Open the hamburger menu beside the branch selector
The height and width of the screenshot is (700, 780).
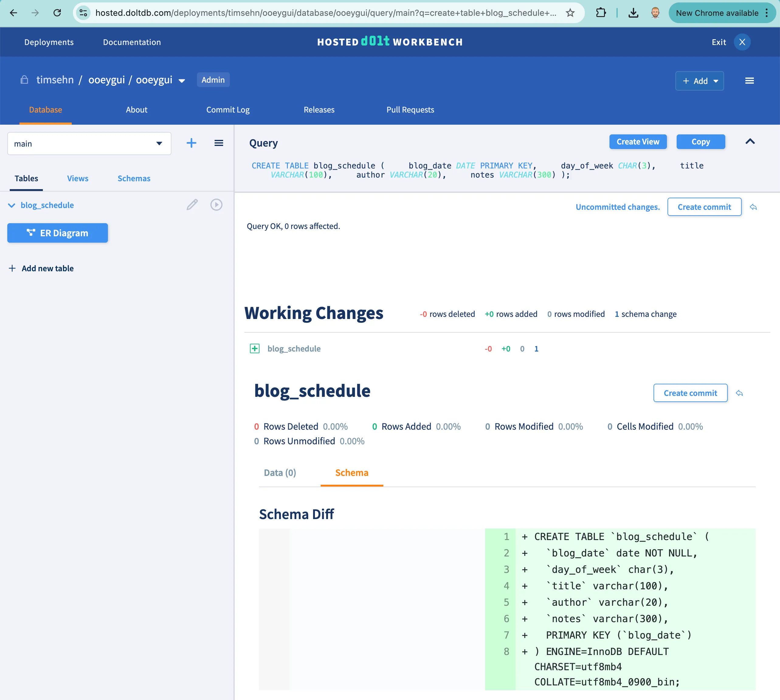pyautogui.click(x=219, y=143)
